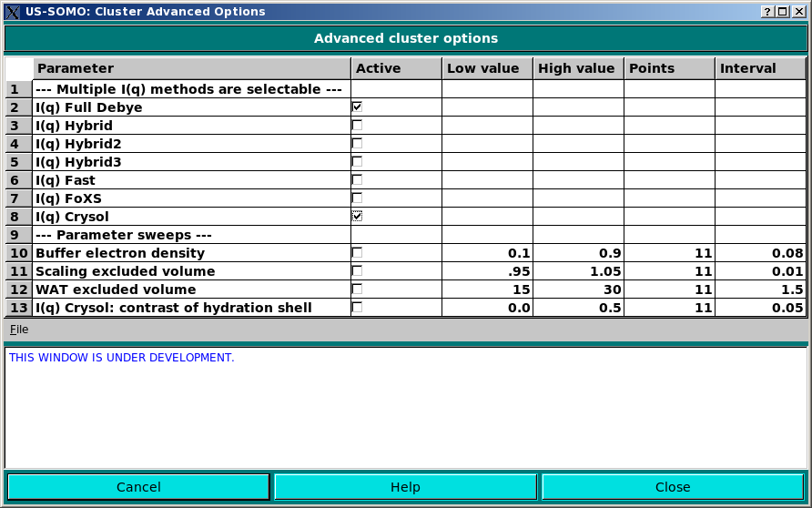This screenshot has height=508, width=812.
Task: Select WAT excluded volume interval 1.5
Action: pos(761,289)
